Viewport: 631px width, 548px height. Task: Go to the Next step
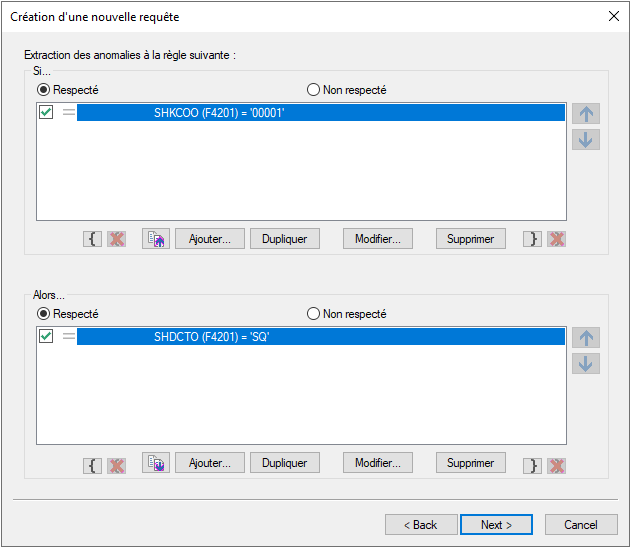tap(496, 525)
